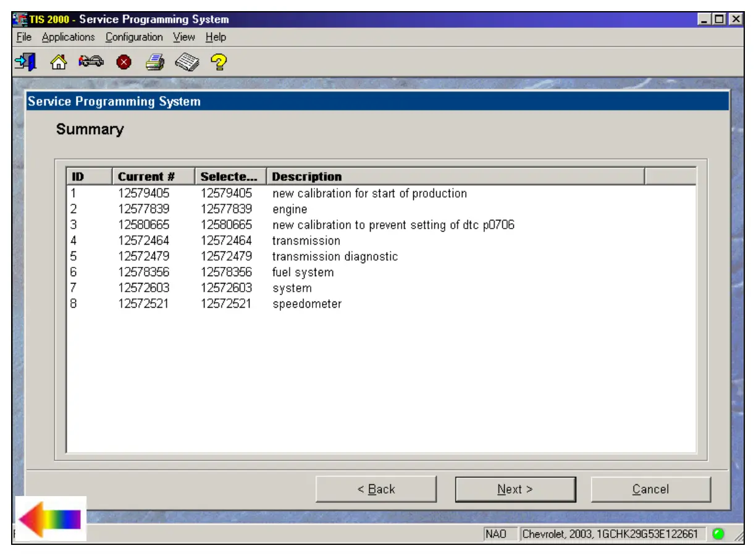Click the Cancel button
Screen dimensions: 756x556
[650, 489]
